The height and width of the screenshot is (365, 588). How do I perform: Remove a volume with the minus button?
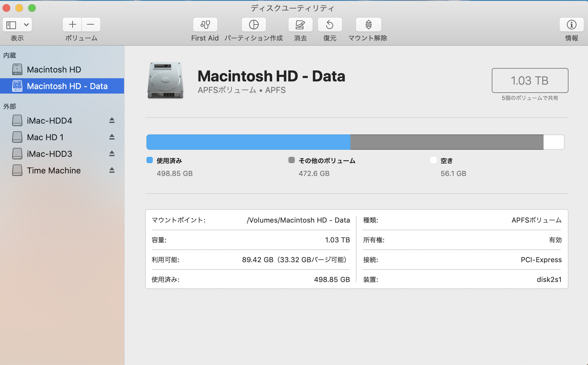tap(91, 25)
